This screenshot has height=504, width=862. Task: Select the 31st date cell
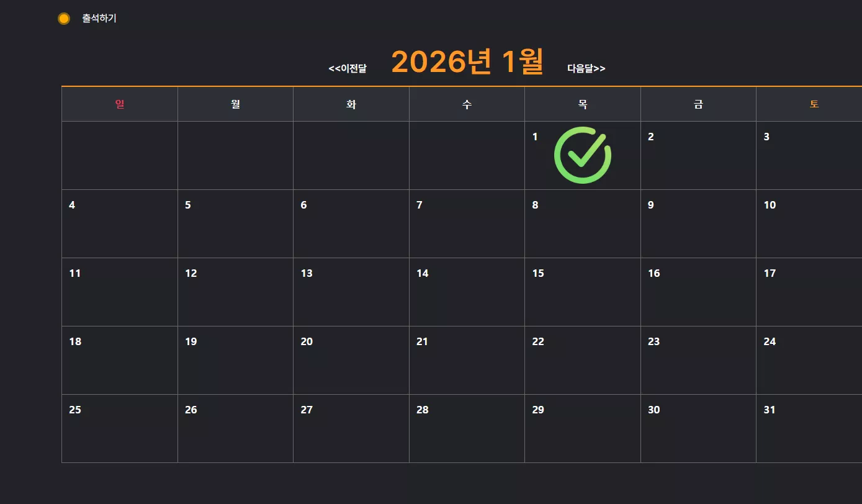point(809,428)
